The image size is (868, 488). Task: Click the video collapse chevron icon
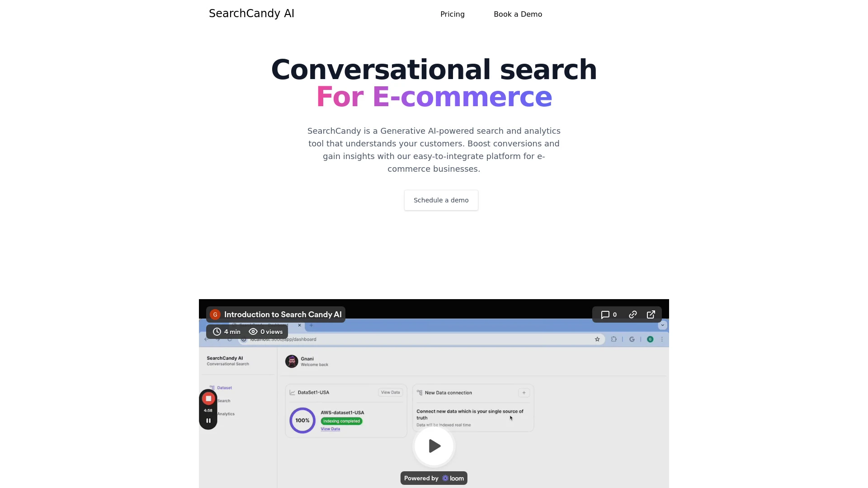662,325
